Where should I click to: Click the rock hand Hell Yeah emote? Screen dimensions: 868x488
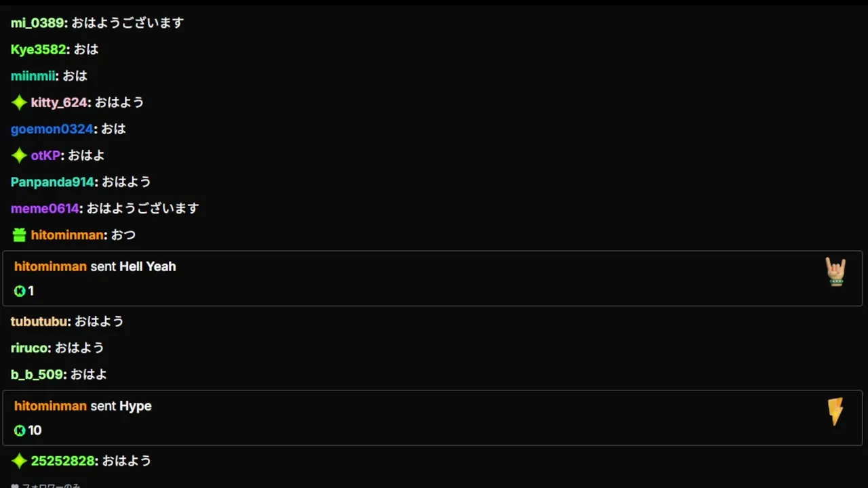coord(835,272)
